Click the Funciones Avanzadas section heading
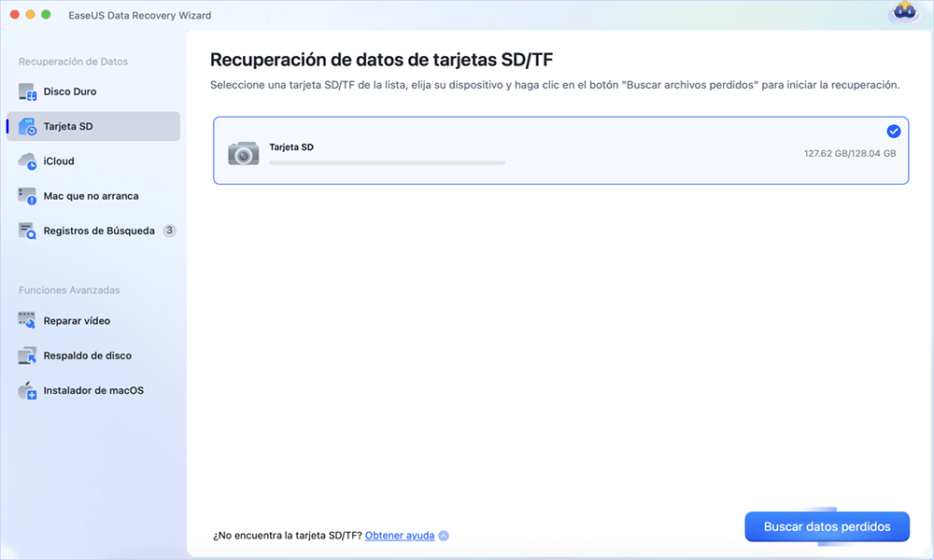 (69, 290)
